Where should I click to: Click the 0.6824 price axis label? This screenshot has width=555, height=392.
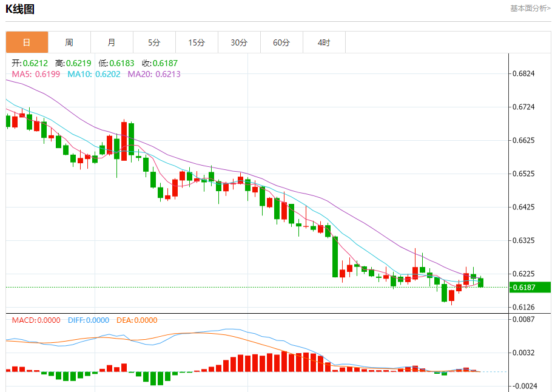click(523, 73)
